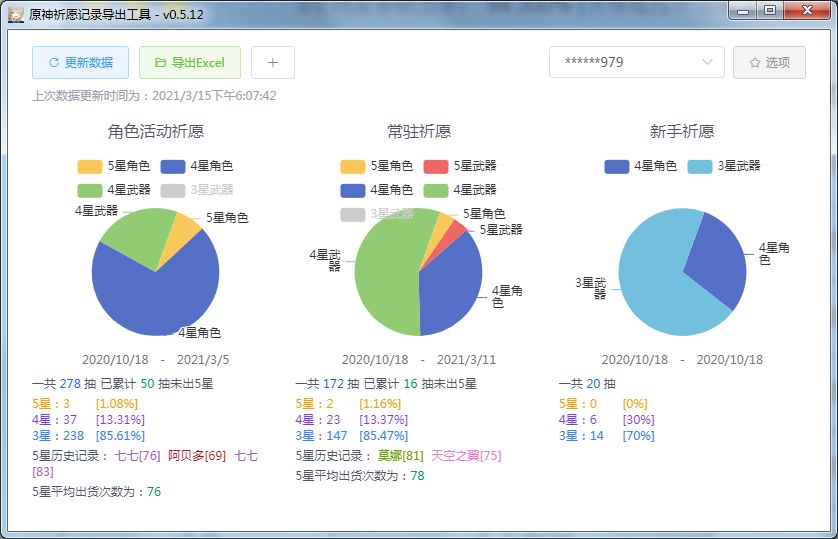Click the dark blue 4星角色 slice in the 新手祈愿 pie
Image resolution: width=838 pixels, height=539 pixels.
click(x=719, y=262)
